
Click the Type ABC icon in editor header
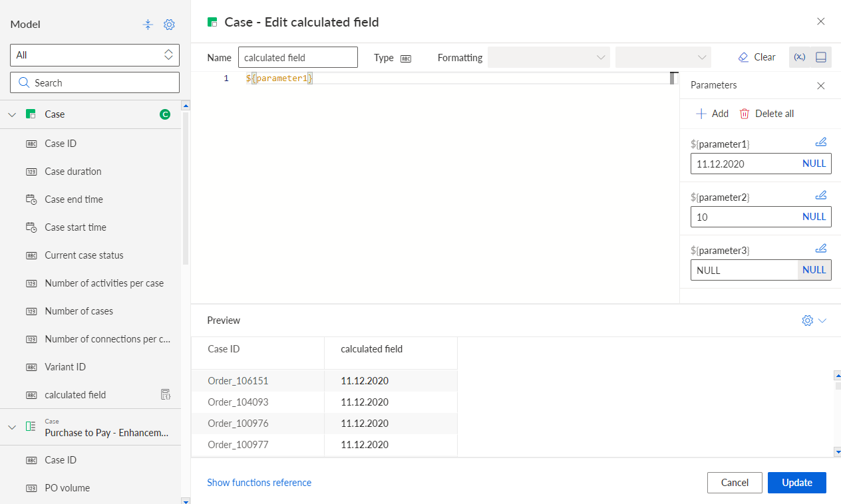click(x=406, y=58)
